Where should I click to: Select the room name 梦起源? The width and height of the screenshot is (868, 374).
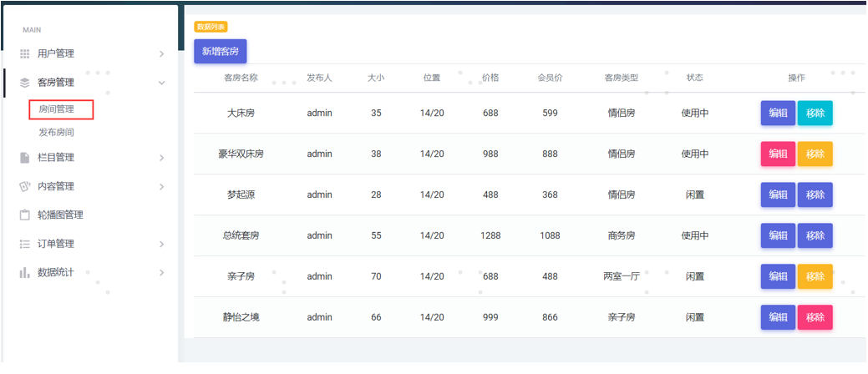tap(241, 195)
